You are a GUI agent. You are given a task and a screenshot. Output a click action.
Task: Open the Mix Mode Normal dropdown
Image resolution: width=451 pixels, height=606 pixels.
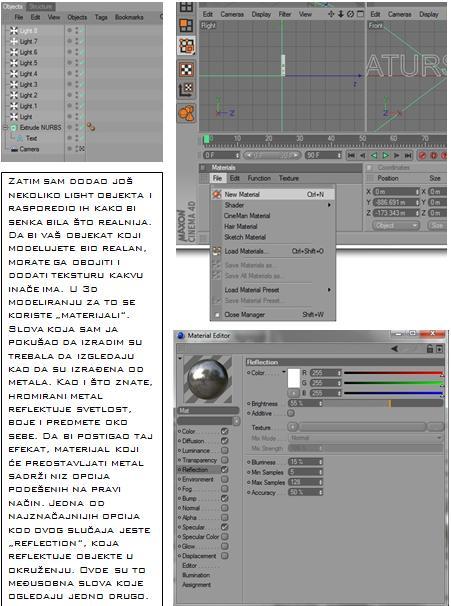[x=365, y=438]
